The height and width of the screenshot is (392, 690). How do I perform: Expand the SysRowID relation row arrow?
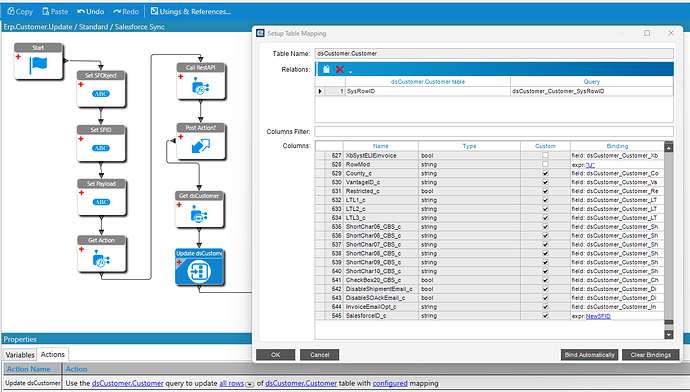[320, 91]
